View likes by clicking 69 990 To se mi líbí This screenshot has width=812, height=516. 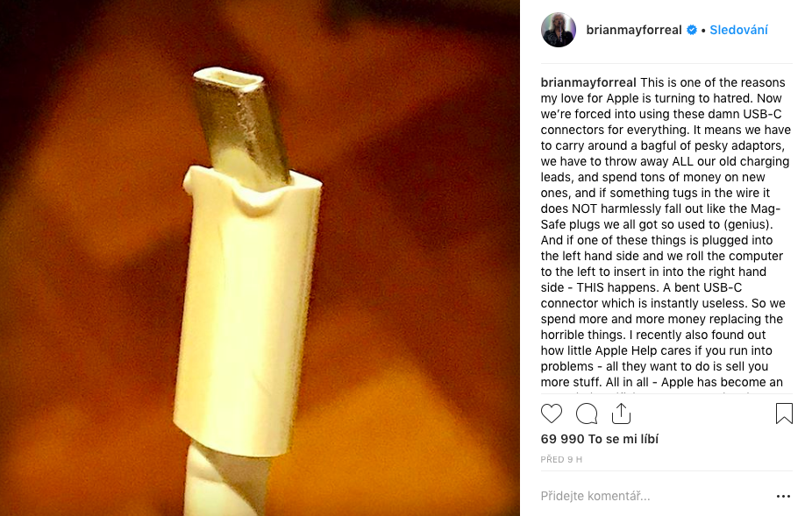coord(600,438)
